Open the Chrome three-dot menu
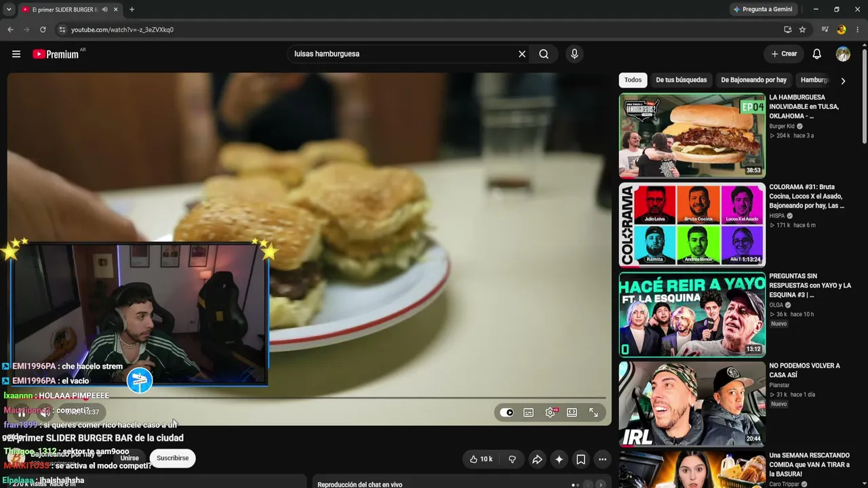 (858, 30)
